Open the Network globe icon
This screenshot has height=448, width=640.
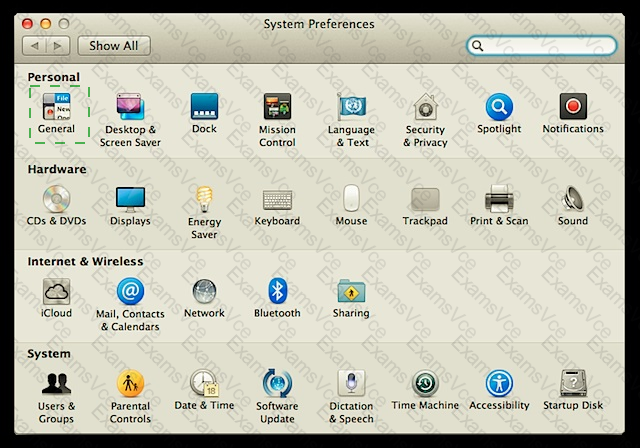pyautogui.click(x=204, y=291)
